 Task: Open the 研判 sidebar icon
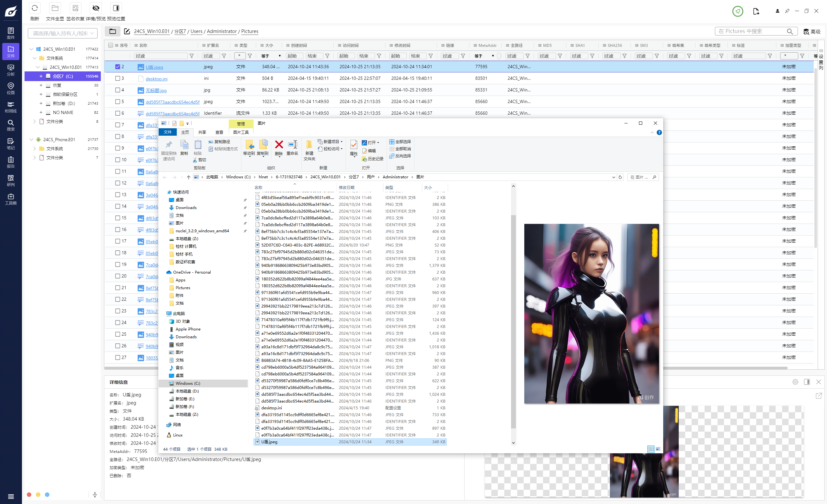click(x=11, y=181)
